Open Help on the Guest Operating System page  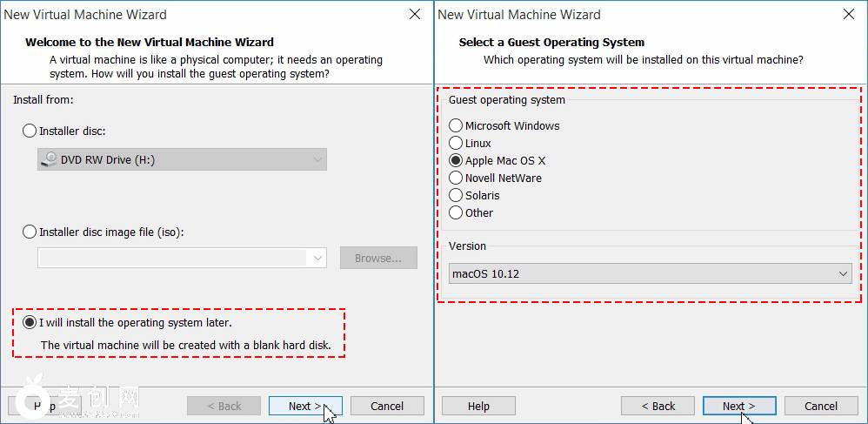[478, 406]
